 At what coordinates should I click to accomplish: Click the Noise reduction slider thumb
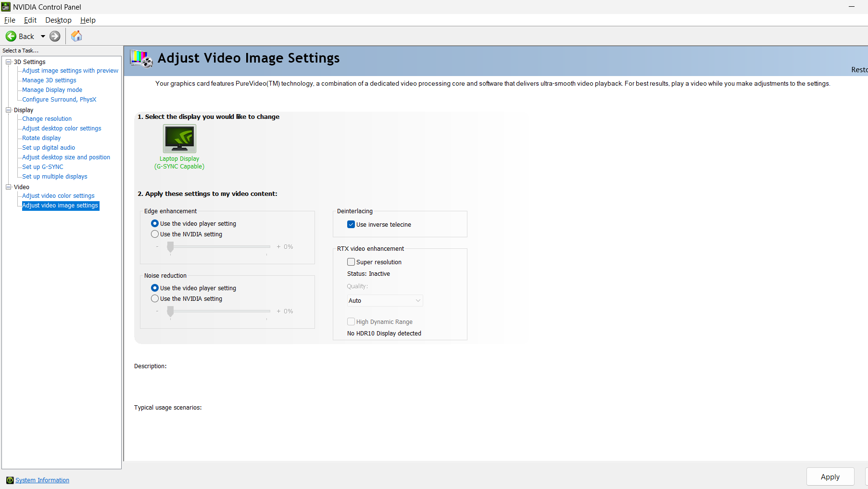pyautogui.click(x=170, y=311)
